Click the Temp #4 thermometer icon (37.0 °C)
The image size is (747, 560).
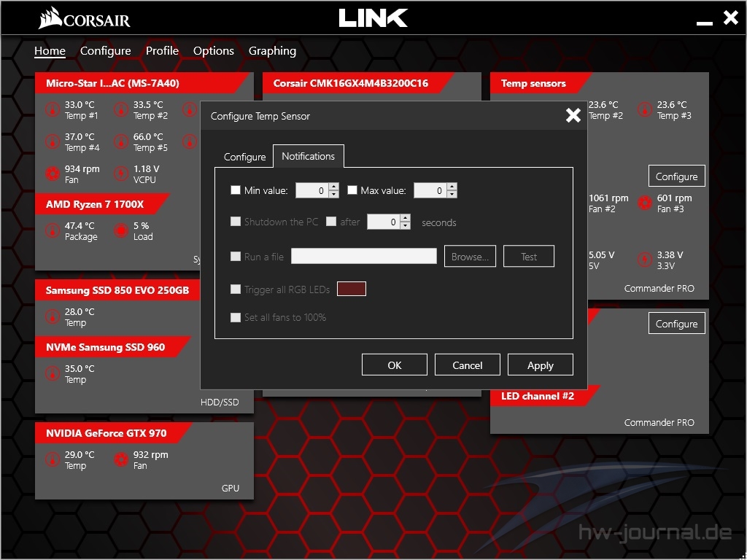coord(53,141)
